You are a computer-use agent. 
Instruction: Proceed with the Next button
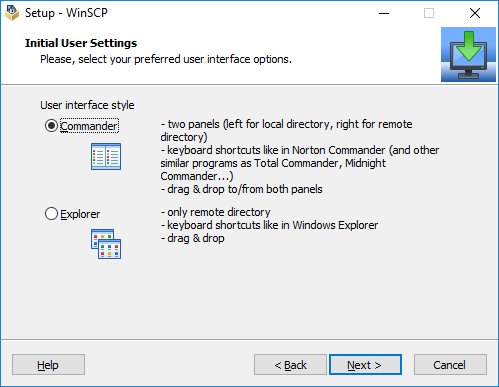point(365,365)
